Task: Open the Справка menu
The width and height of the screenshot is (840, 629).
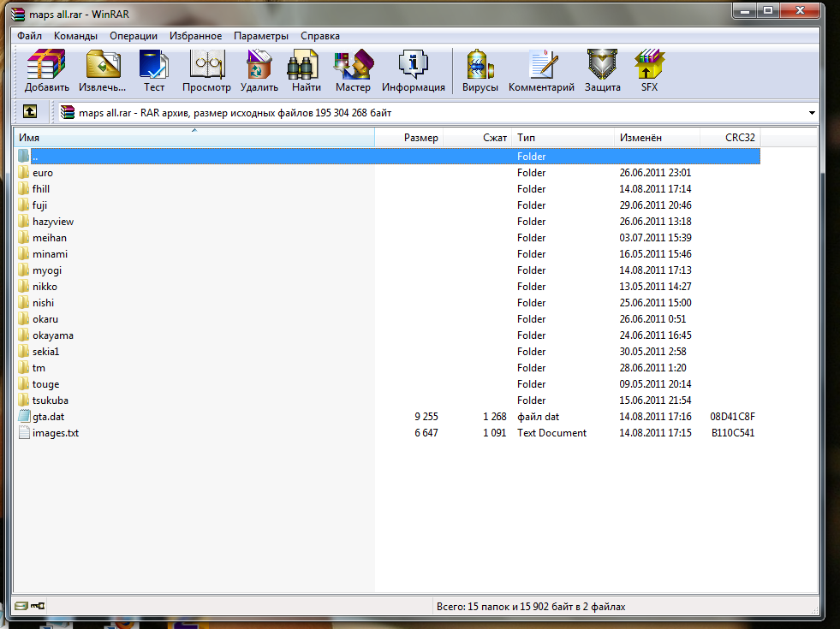Action: (320, 36)
